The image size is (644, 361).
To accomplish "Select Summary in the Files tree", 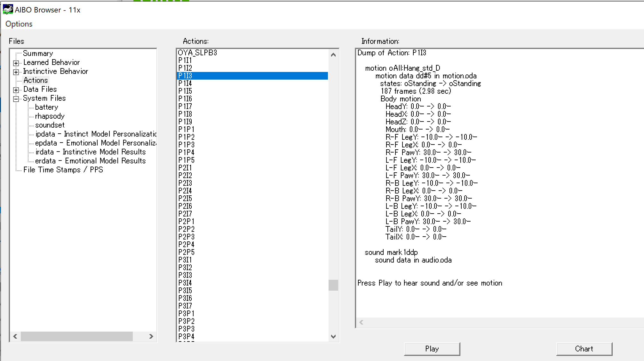I will [38, 53].
